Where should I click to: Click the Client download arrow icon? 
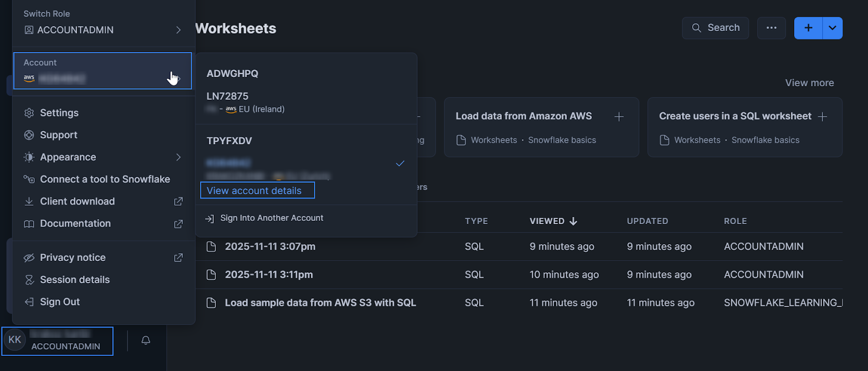point(29,201)
